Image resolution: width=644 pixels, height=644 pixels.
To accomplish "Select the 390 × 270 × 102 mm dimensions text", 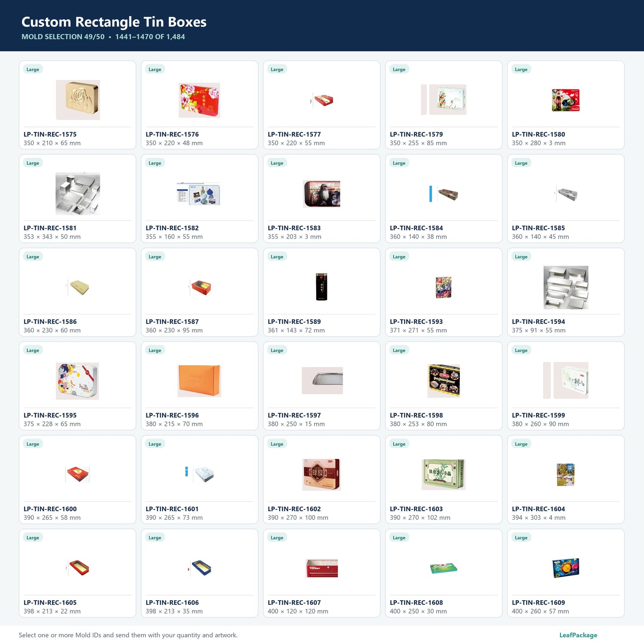I will (420, 518).
